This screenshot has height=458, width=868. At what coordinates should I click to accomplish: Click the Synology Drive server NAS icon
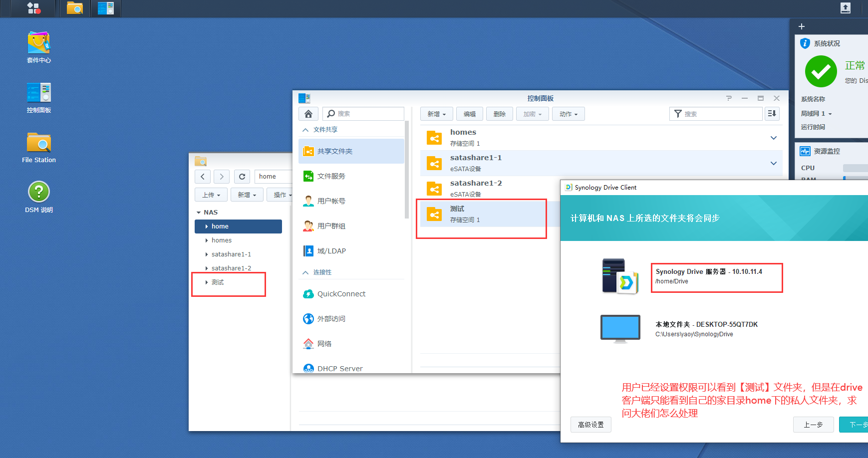[x=620, y=276]
